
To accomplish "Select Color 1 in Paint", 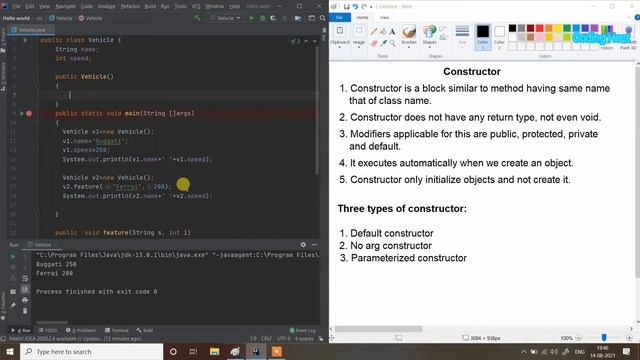I will pyautogui.click(x=482, y=37).
